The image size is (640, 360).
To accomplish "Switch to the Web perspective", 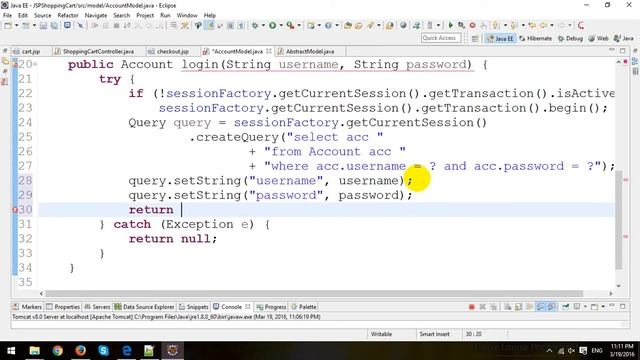I will coord(598,38).
